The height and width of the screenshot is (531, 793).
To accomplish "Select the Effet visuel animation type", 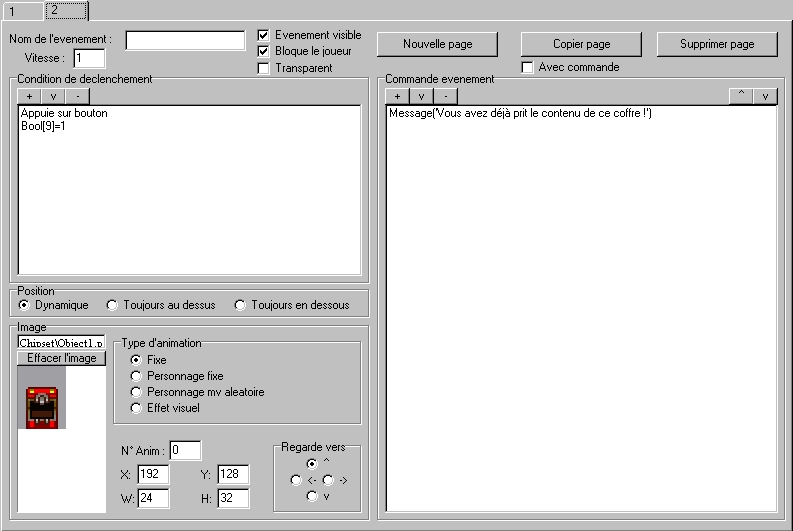I will tap(137, 408).
